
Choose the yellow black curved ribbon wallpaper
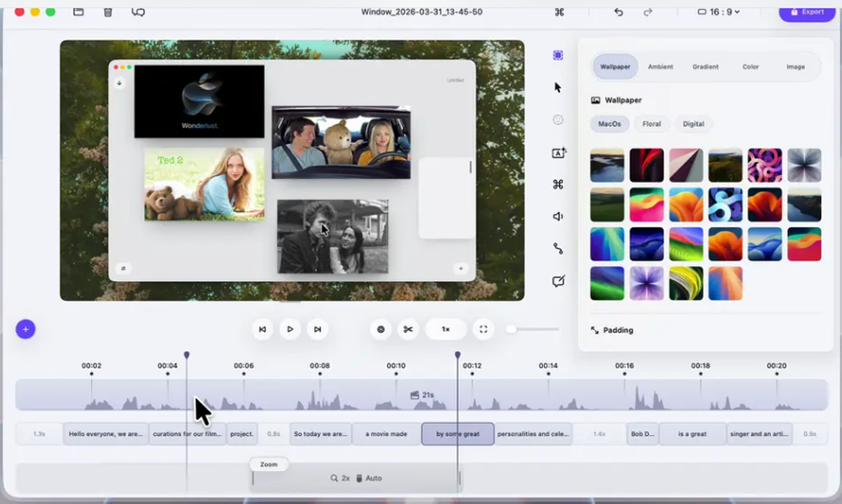(x=685, y=284)
